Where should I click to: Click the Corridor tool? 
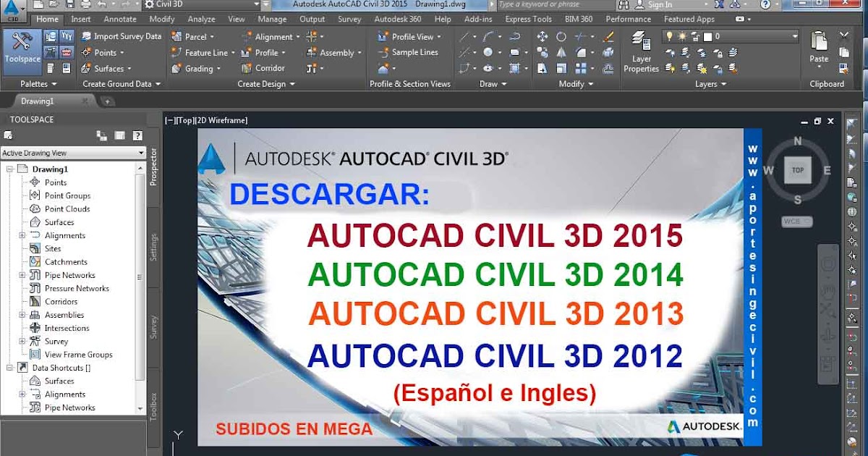click(263, 68)
